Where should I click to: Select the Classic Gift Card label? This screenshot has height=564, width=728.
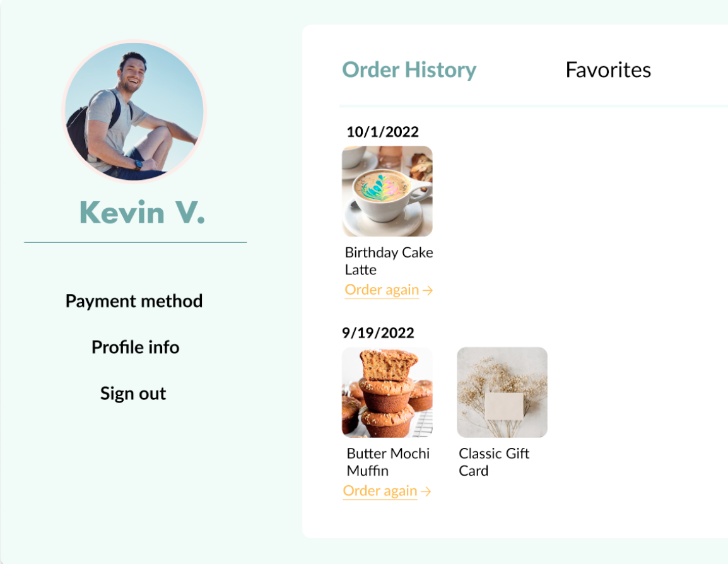pyautogui.click(x=494, y=462)
